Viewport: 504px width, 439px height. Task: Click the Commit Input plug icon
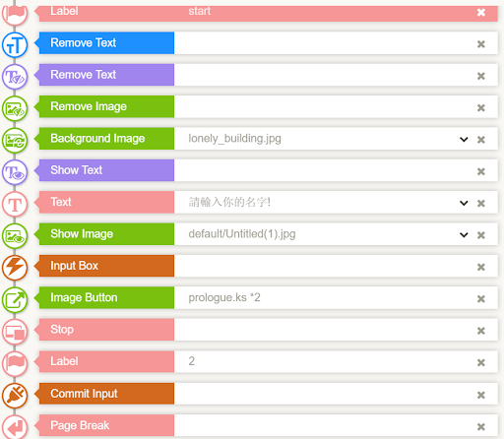coord(15,396)
